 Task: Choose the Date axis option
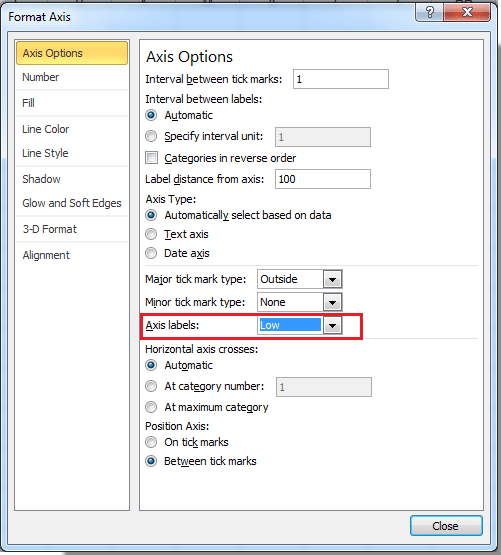pos(151,253)
